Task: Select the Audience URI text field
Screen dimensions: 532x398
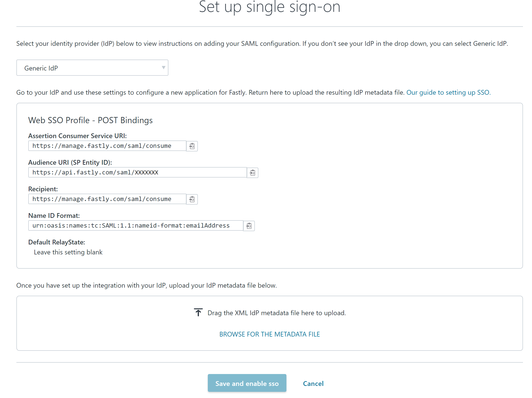Action: click(137, 173)
